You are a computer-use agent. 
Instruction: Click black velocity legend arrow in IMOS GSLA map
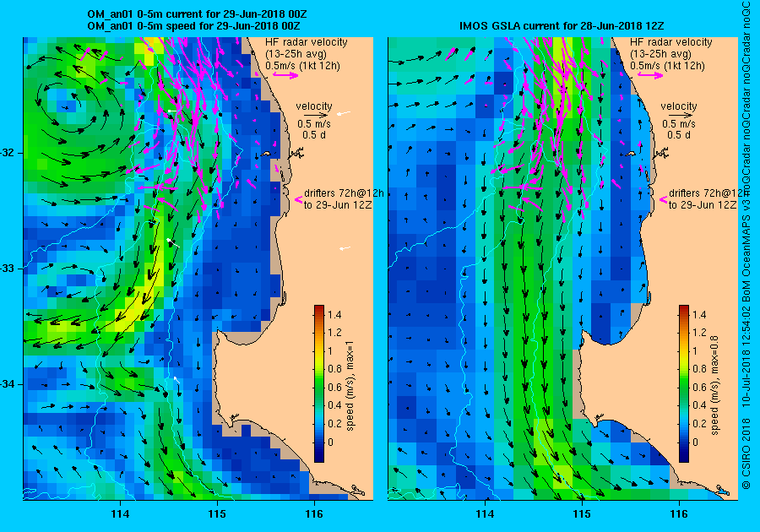coord(681,116)
